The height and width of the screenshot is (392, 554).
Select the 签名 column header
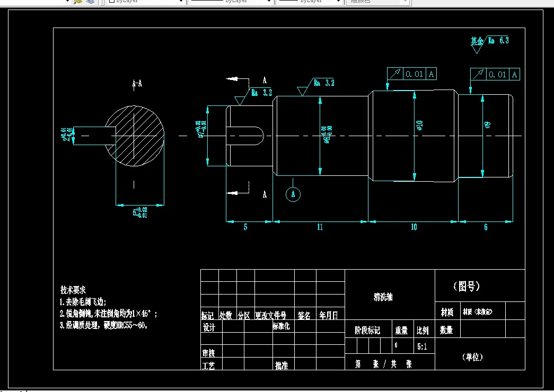point(304,315)
